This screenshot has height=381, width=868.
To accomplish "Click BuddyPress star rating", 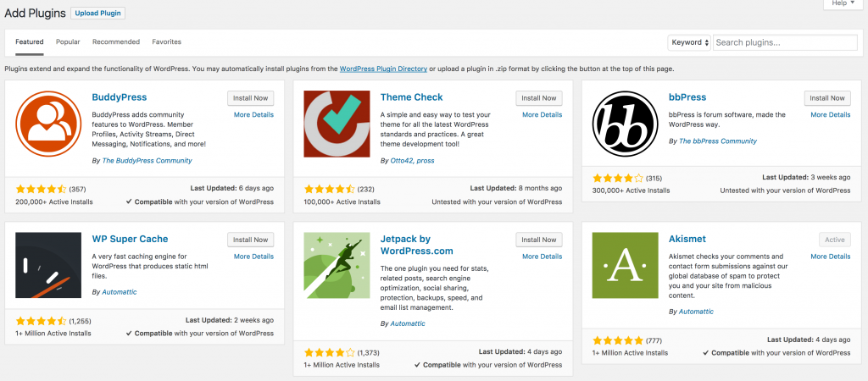I will tap(41, 189).
